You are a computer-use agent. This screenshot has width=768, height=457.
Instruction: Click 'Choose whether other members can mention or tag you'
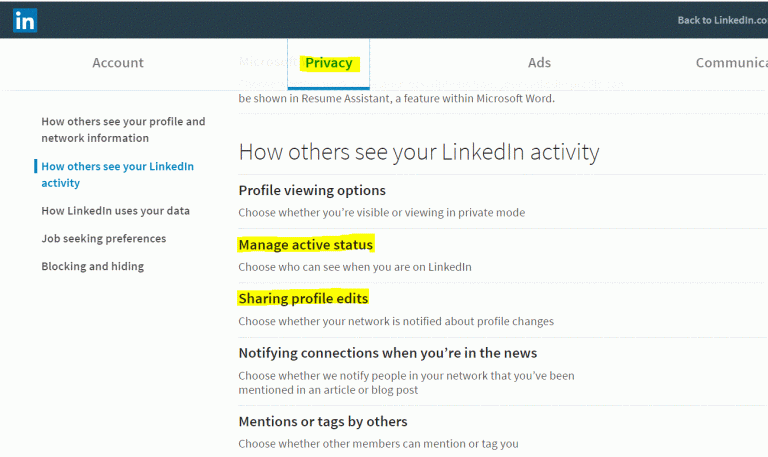point(378,444)
